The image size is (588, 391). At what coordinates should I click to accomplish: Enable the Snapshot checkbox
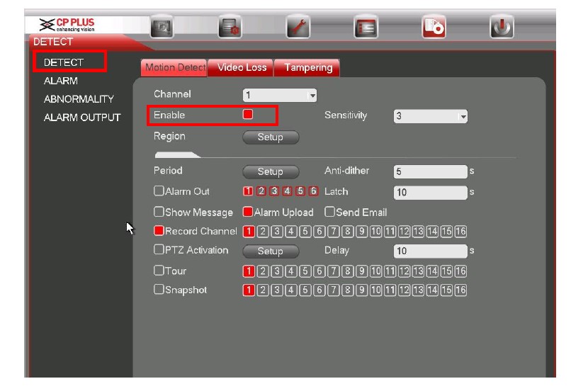point(159,290)
